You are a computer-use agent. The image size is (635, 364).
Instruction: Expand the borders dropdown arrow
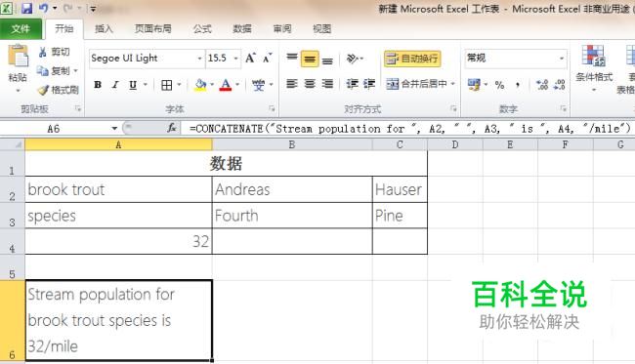tap(179, 85)
